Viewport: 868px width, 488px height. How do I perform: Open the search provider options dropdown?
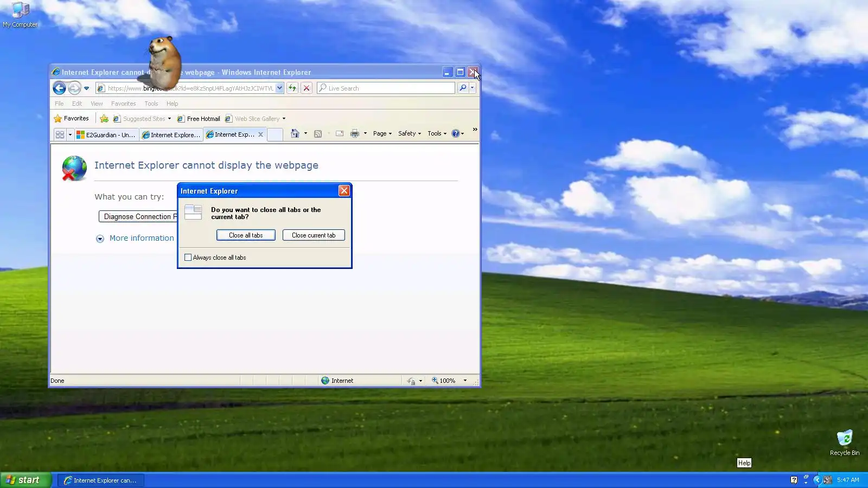coord(473,88)
